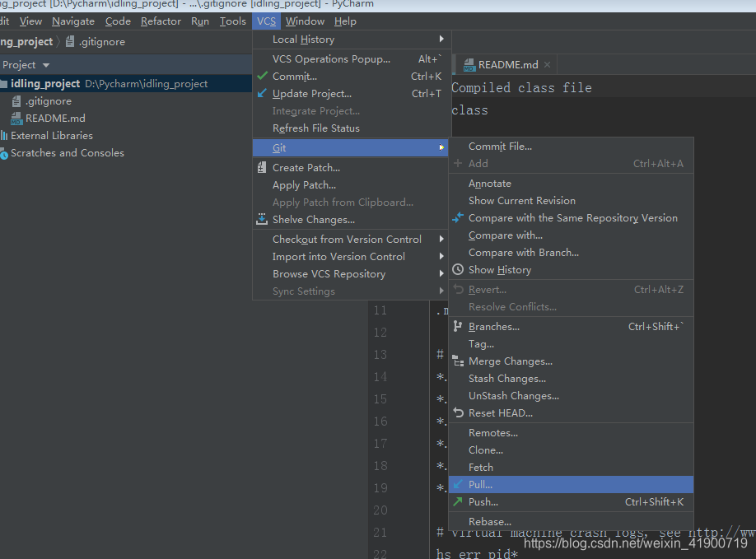Select Compare with Branch
This screenshot has height=559, width=756.
click(x=572, y=253)
